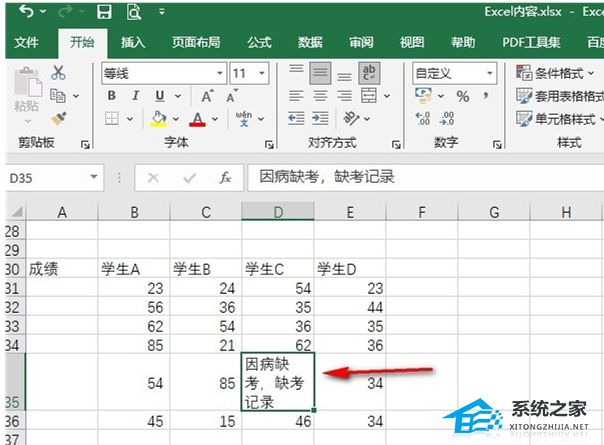Open the font name 等线 combo box
604x445 pixels.
click(163, 73)
